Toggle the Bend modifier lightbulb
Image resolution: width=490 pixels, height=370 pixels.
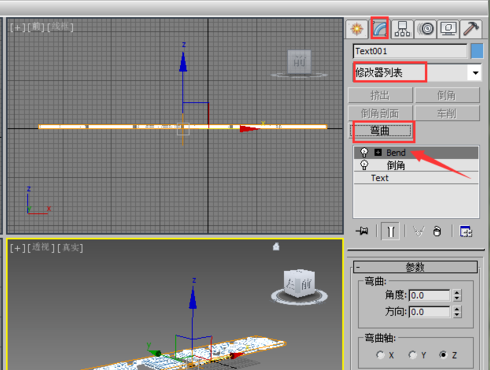pos(364,153)
